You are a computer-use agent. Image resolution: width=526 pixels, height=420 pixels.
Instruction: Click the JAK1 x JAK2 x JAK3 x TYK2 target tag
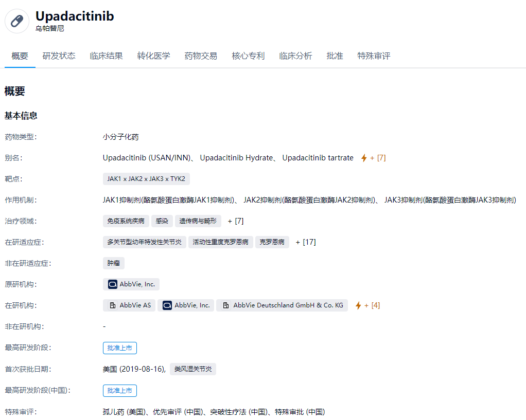(x=146, y=179)
